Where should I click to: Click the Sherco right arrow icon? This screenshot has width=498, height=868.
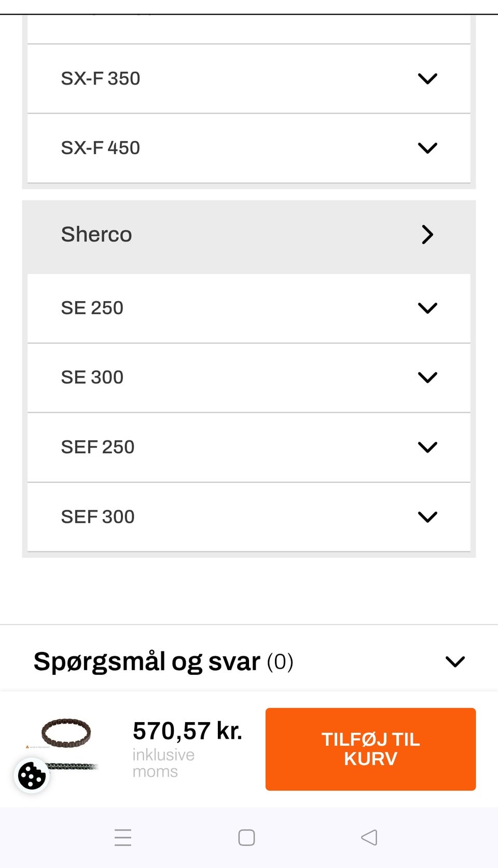(x=427, y=235)
